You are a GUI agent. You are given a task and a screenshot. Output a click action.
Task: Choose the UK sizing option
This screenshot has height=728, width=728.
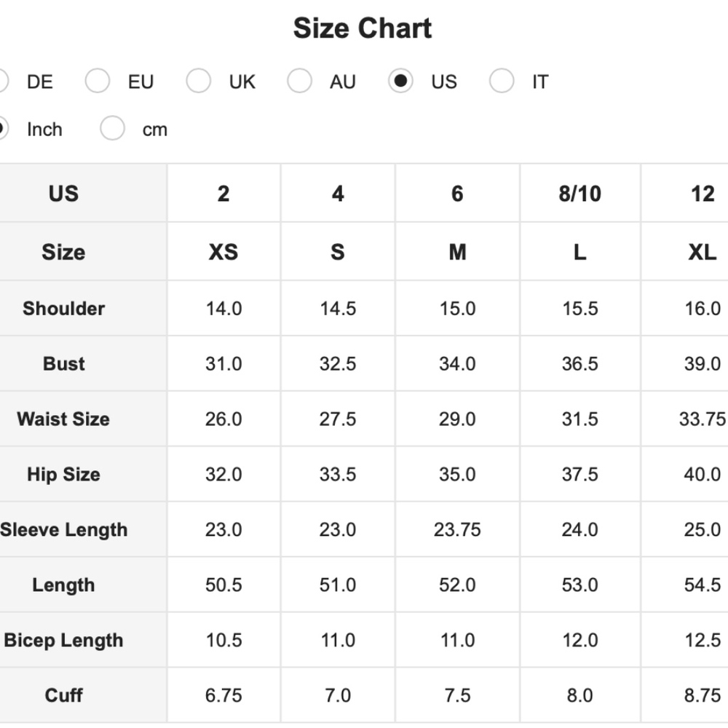pyautogui.click(x=198, y=82)
